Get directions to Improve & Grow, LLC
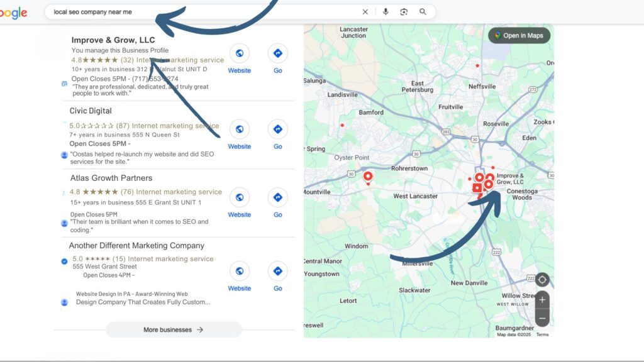 277,53
